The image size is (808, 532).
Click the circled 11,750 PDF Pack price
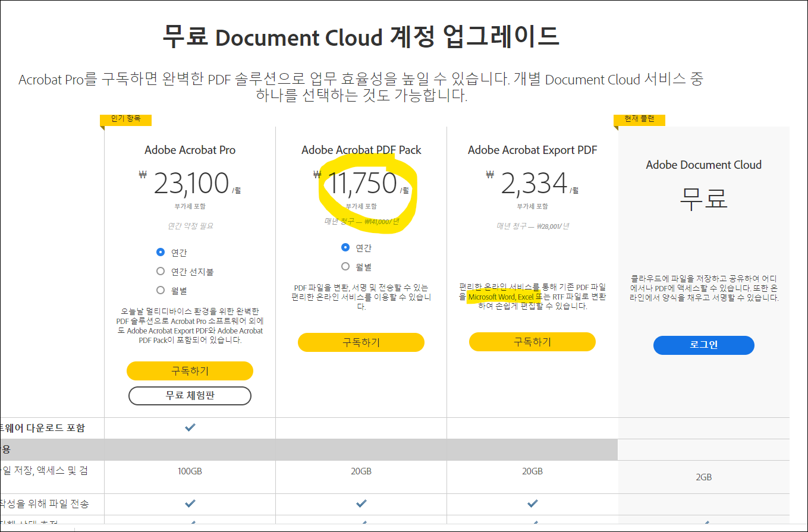tap(363, 183)
